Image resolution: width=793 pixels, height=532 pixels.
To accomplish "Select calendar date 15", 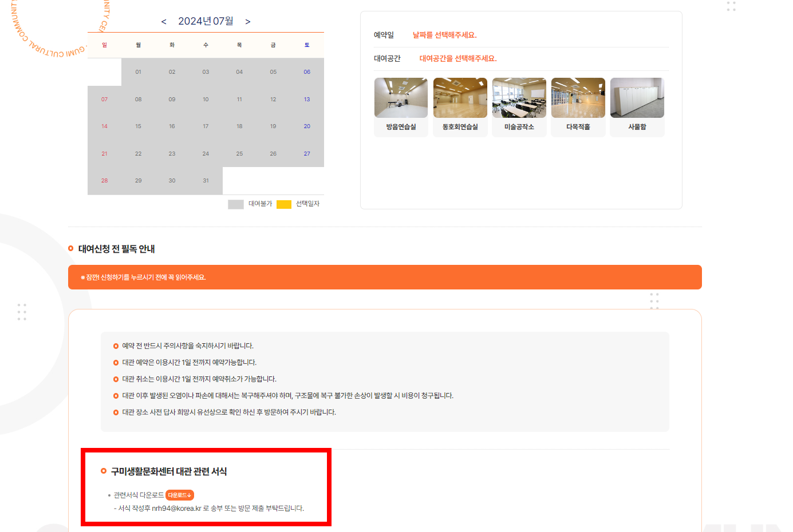I will click(138, 126).
